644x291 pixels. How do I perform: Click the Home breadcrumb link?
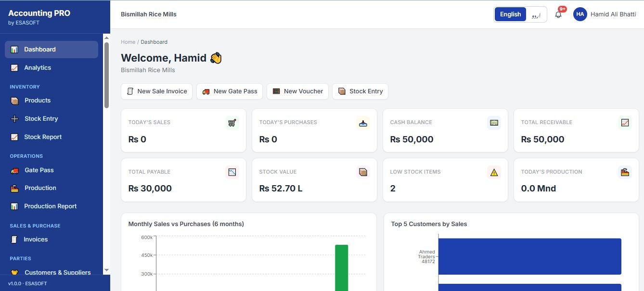coord(128,42)
